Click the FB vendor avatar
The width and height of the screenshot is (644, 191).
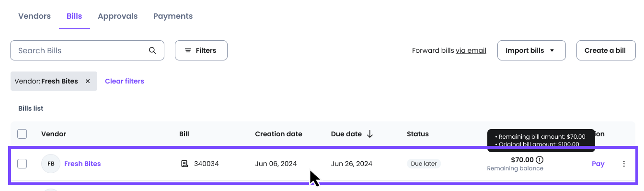point(51,164)
